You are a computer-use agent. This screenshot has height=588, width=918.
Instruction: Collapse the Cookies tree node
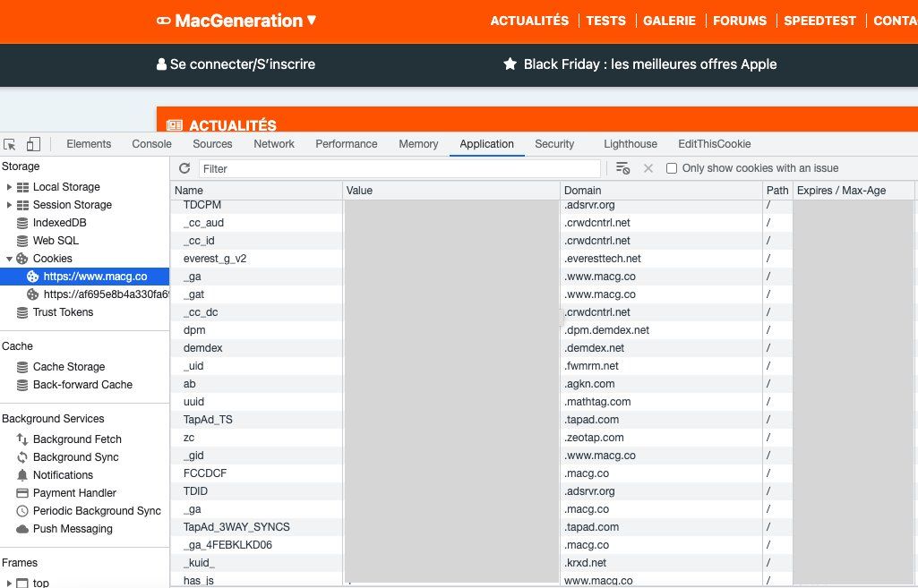(9, 259)
